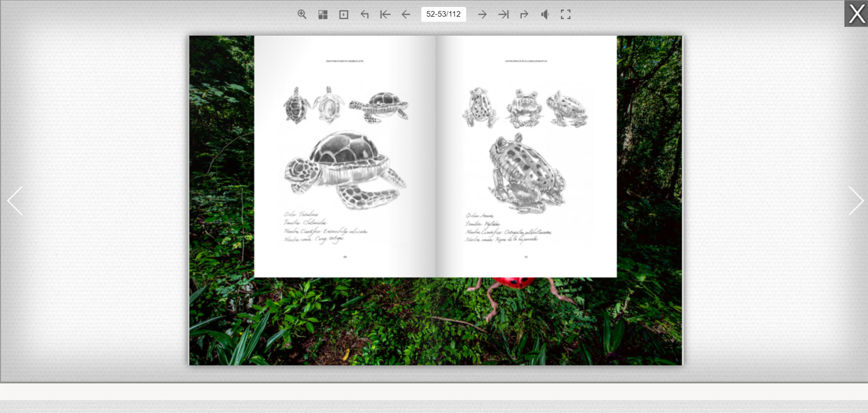Go to the previous page in toolbar
Screen dimensions: 868x413
406,14
